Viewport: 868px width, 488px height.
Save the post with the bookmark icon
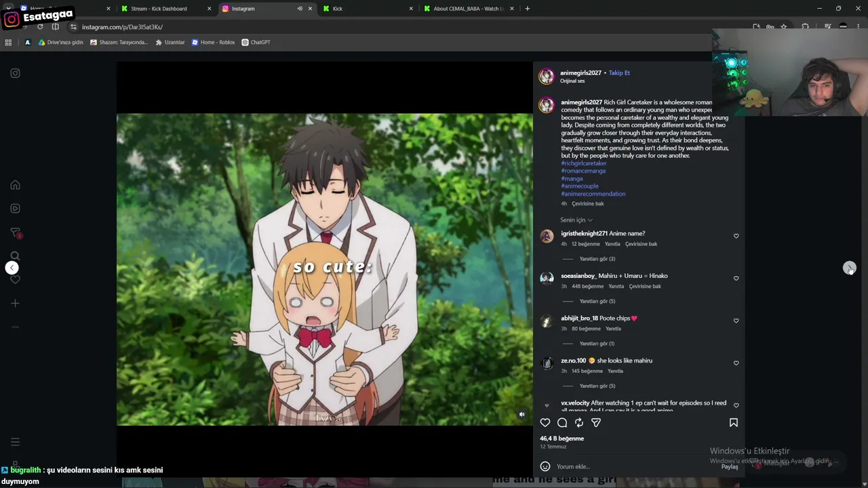pyautogui.click(x=733, y=423)
